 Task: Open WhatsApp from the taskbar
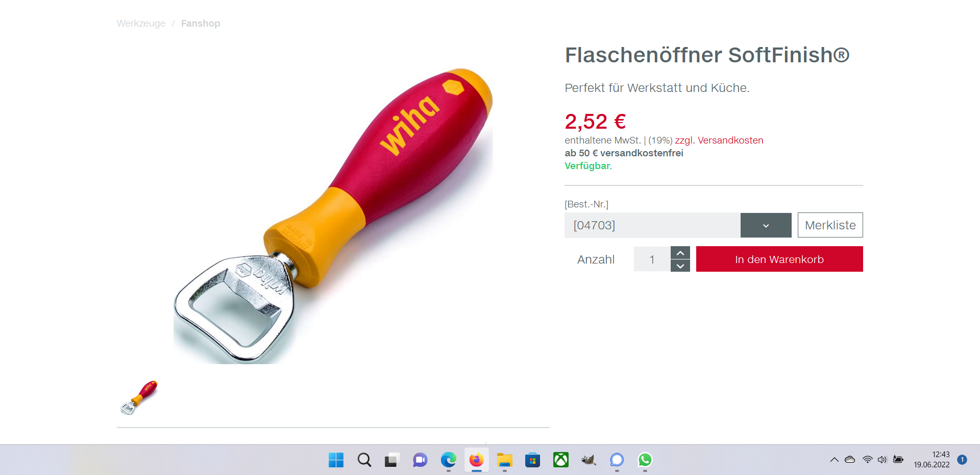[645, 460]
